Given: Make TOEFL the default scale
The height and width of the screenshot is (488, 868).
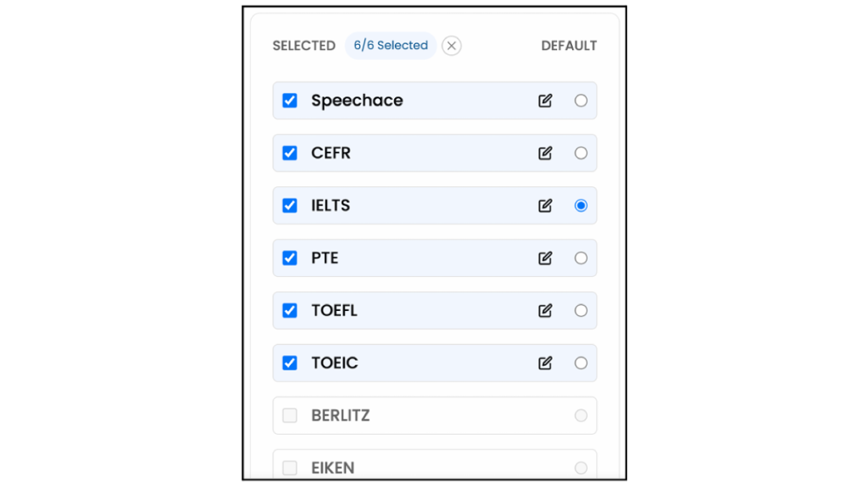Looking at the screenshot, I should 581,311.
